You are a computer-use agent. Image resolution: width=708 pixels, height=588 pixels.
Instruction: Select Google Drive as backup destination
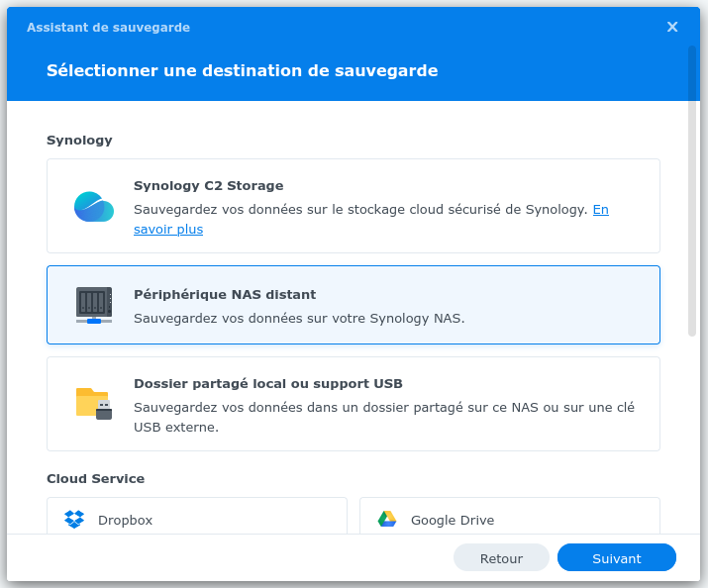point(510,516)
